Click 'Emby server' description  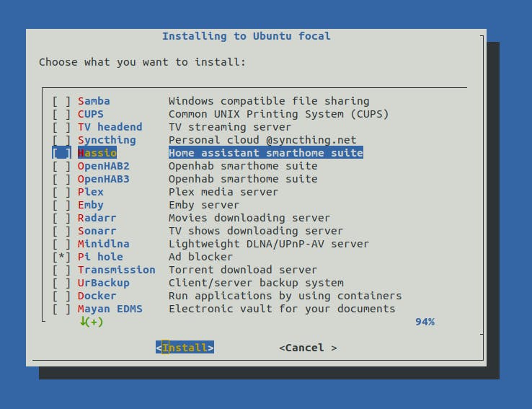click(x=204, y=205)
